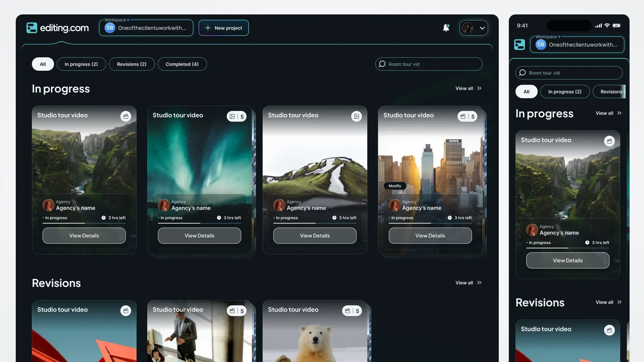Click the image icon on snowy mountain card
The image size is (644, 362).
(x=357, y=116)
